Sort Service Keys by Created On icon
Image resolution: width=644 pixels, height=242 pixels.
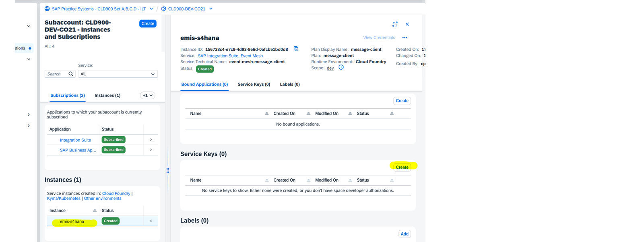point(308,180)
